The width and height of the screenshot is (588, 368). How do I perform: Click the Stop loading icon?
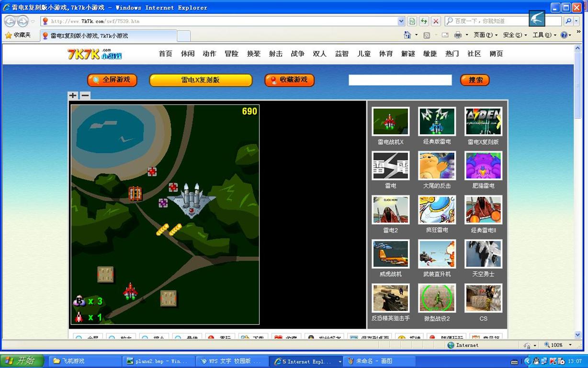point(436,21)
